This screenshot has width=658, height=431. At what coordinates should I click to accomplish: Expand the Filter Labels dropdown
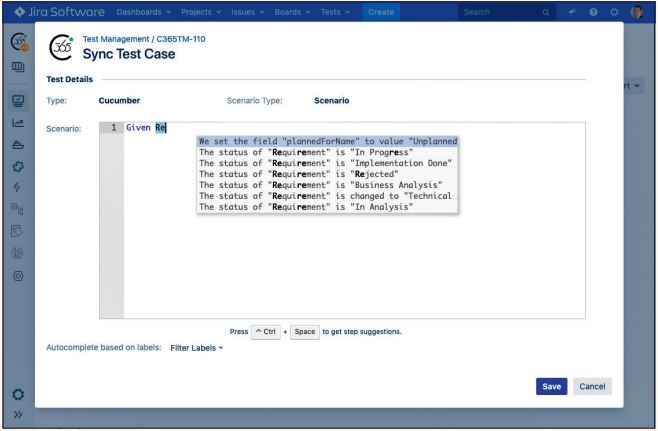[196, 348]
